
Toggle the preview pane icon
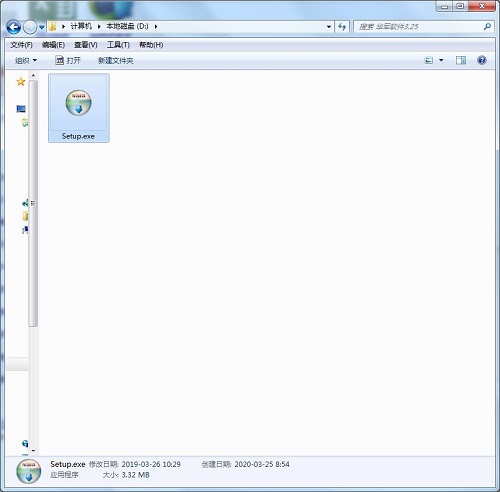coord(461,60)
